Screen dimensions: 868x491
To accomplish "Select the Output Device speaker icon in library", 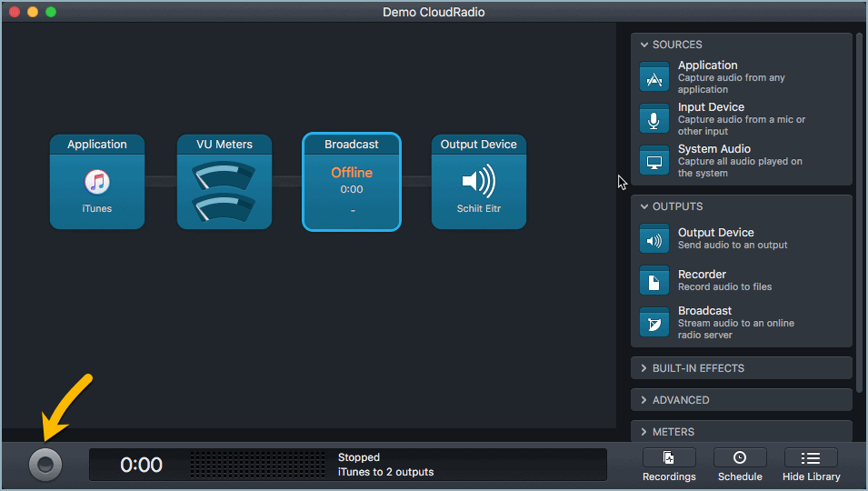I will coord(653,241).
